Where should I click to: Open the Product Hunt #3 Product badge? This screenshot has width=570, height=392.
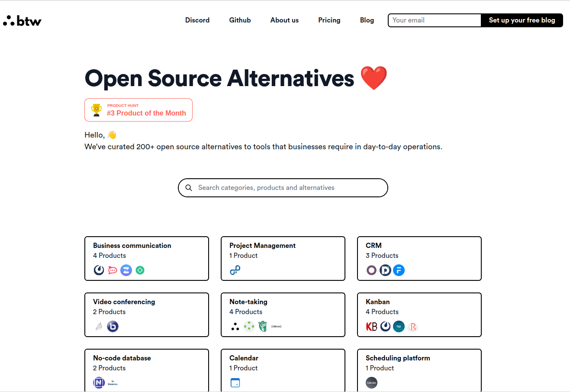[x=138, y=110]
